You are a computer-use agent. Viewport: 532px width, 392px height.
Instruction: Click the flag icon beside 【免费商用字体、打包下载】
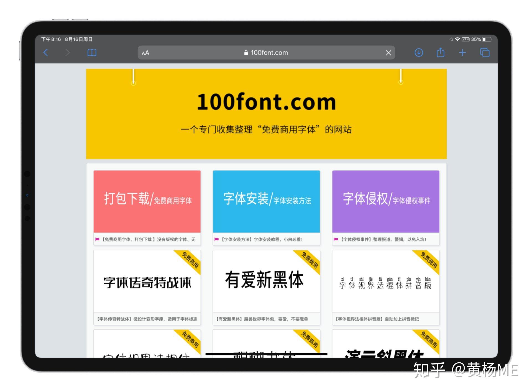coord(97,239)
